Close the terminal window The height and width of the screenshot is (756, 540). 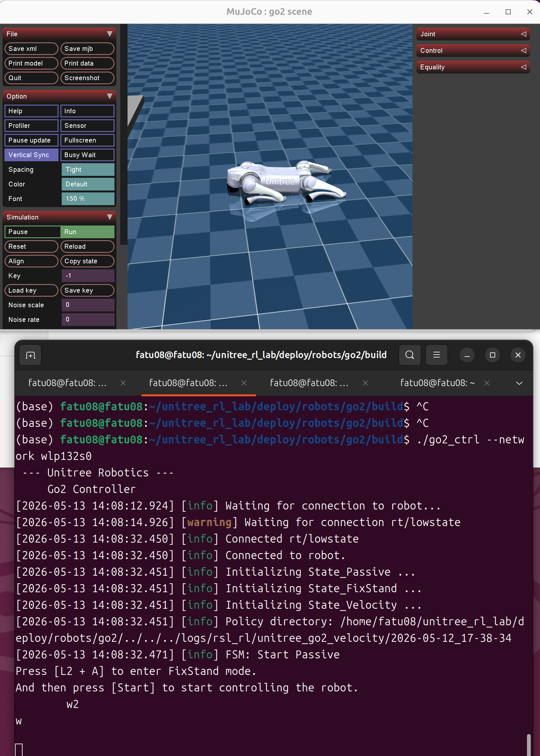pyautogui.click(x=518, y=355)
